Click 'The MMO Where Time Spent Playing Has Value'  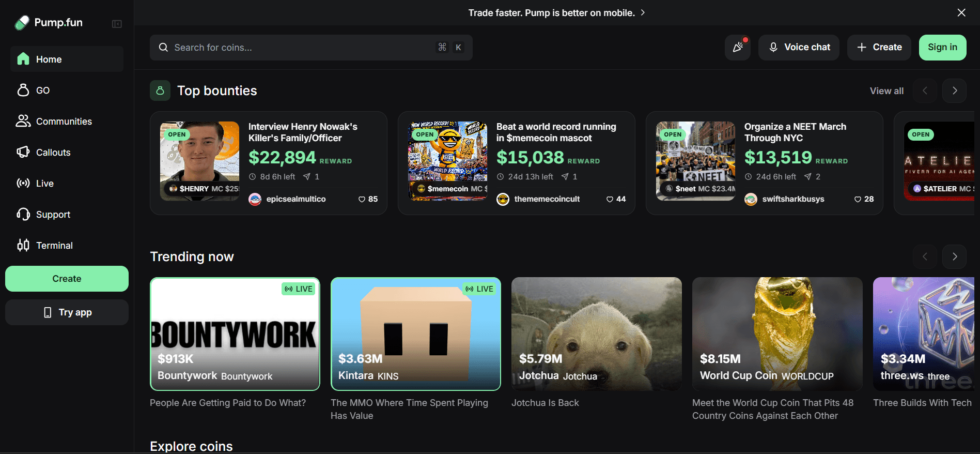[x=409, y=409]
